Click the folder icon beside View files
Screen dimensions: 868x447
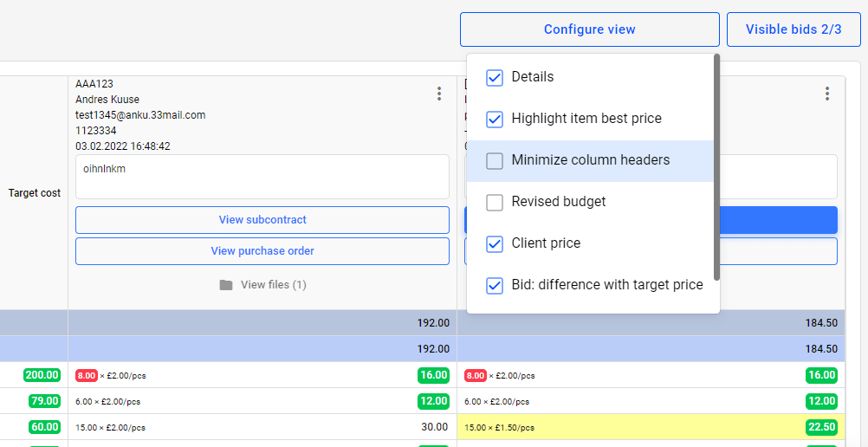pyautogui.click(x=226, y=285)
